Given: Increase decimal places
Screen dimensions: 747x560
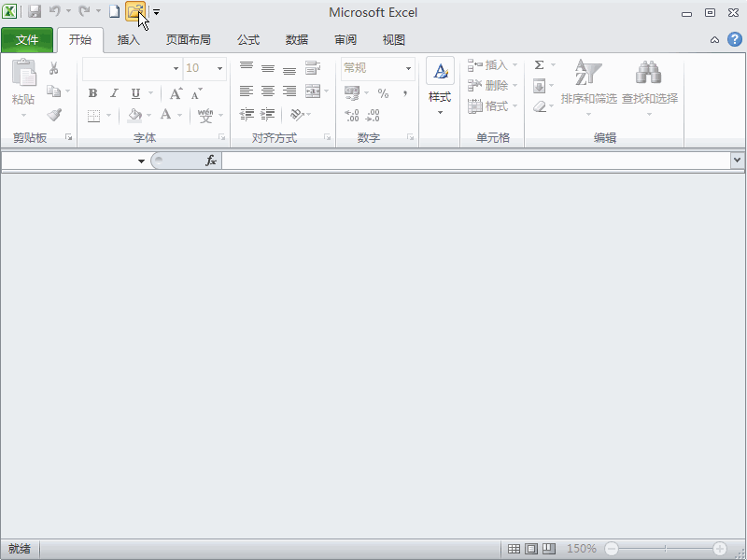Looking at the screenshot, I should pyautogui.click(x=350, y=116).
